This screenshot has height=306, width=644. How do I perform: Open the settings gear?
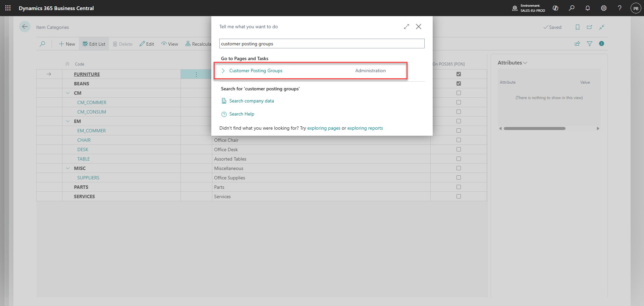pyautogui.click(x=604, y=8)
